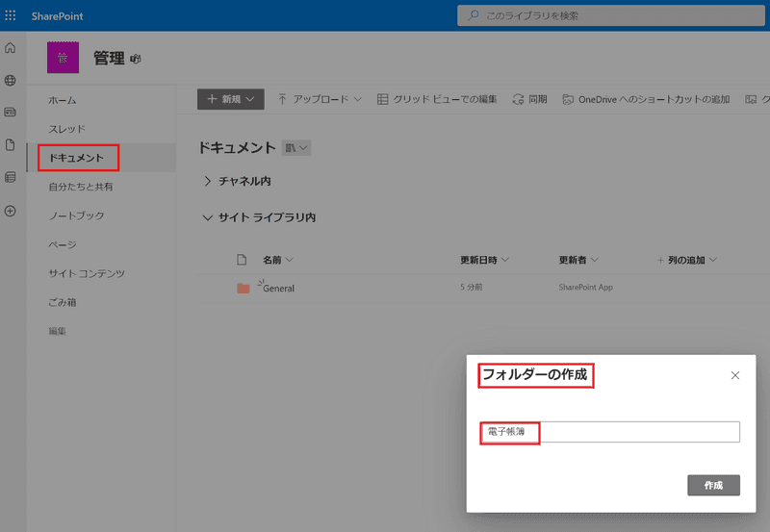Click the 編集 link in navigation

pos(59,331)
